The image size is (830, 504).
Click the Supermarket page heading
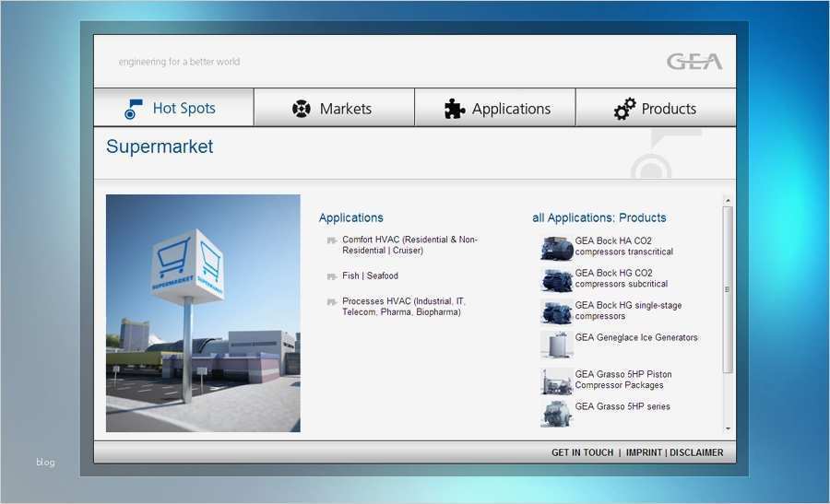160,147
